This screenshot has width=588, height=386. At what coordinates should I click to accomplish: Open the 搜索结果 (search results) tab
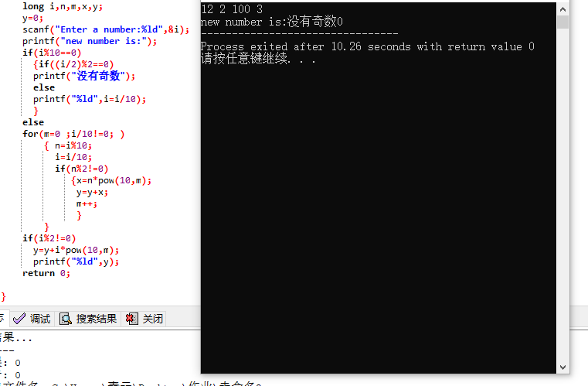(x=89, y=319)
